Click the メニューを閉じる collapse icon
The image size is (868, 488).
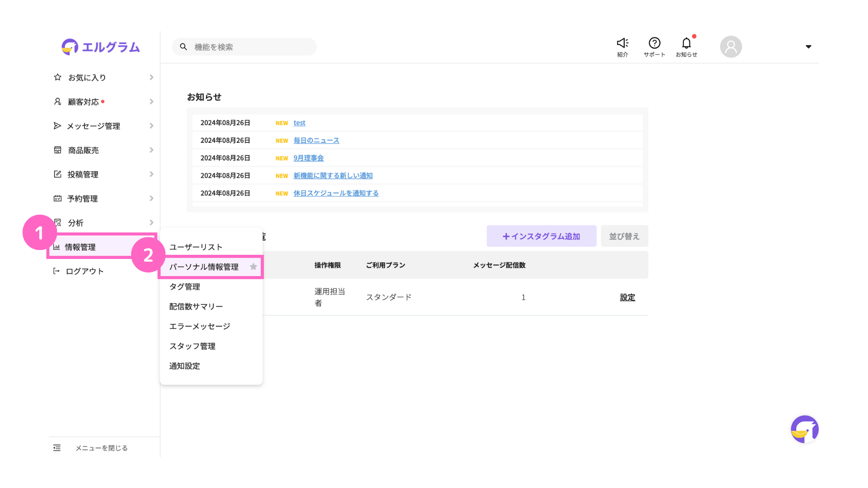click(57, 448)
